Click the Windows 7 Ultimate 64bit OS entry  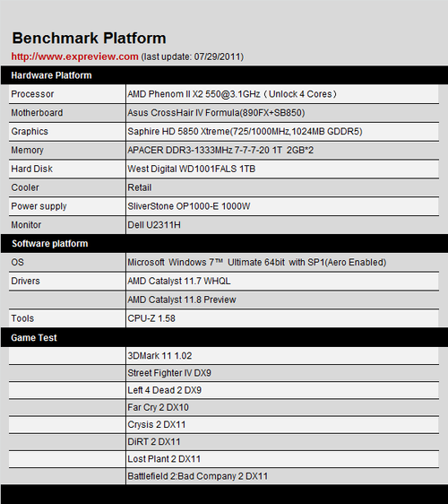257,262
